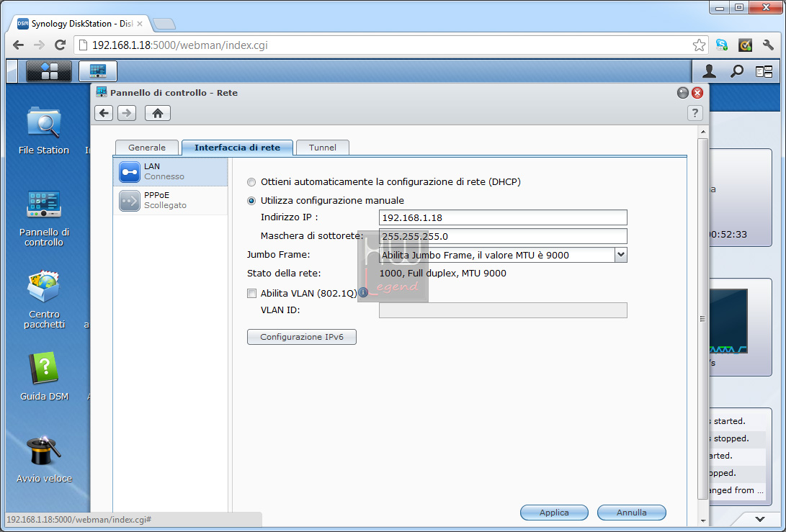This screenshot has width=786, height=532.
Task: Select the DHCP automatic configuration option
Action: tap(251, 182)
